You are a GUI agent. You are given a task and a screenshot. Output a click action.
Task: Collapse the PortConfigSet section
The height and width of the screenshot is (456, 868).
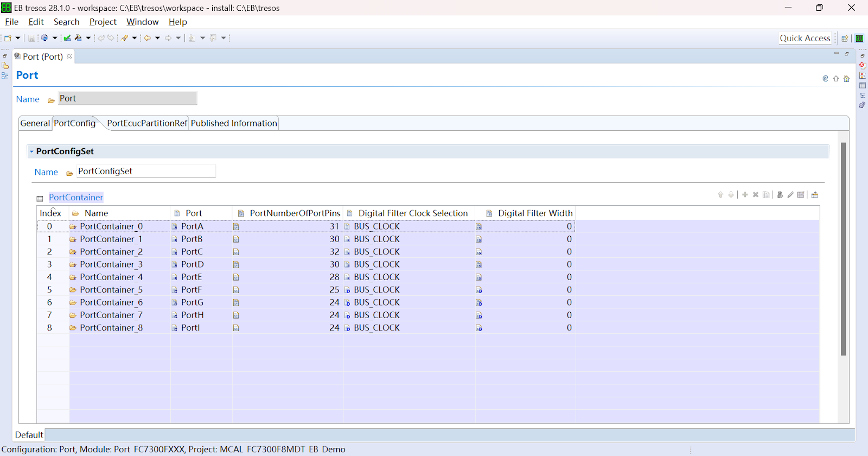pos(31,151)
